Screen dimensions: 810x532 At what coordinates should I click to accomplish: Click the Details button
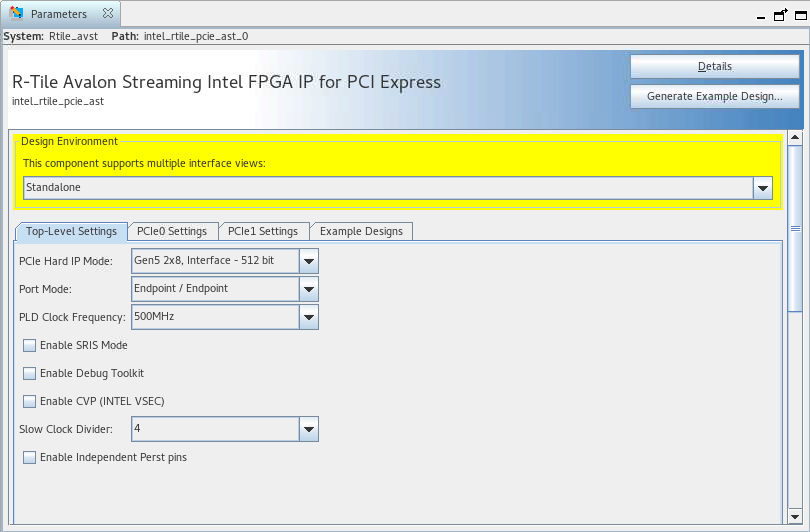point(714,67)
